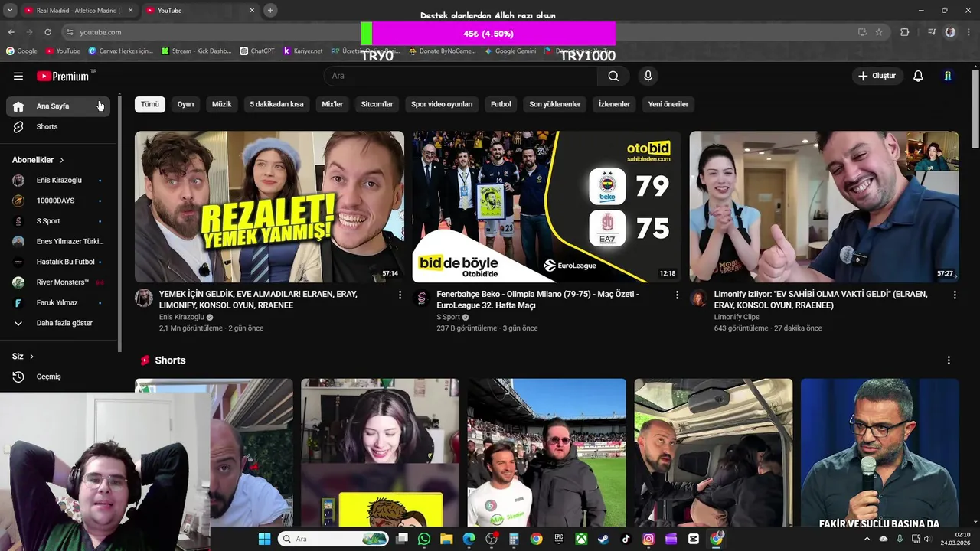Select the Sitcom'lar filter chip
Screen dimensions: 980x551
tap(377, 104)
